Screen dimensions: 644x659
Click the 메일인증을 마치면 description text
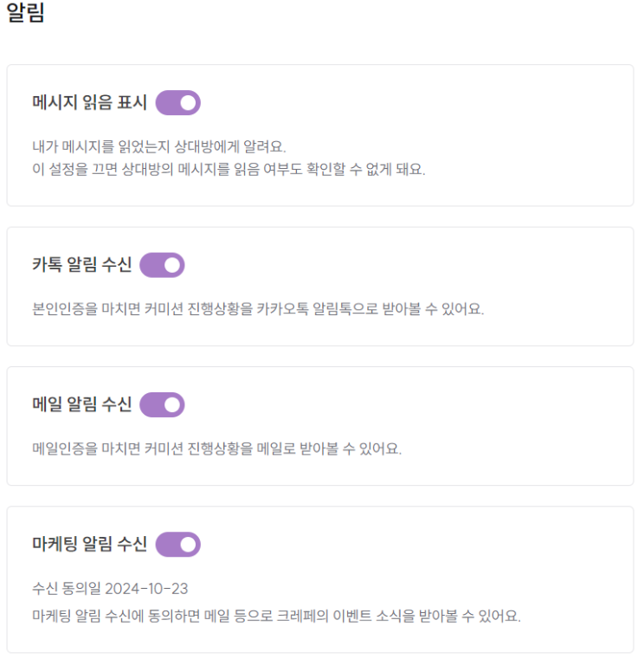216,449
